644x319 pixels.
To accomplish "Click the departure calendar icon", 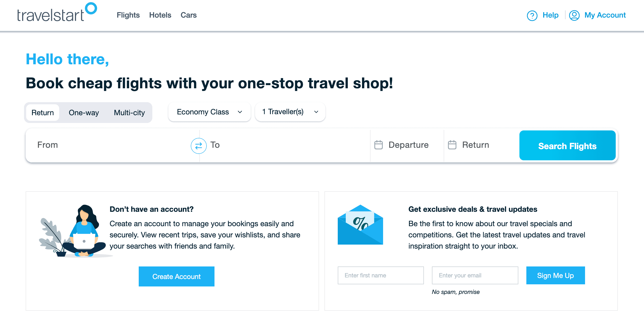I will [378, 145].
